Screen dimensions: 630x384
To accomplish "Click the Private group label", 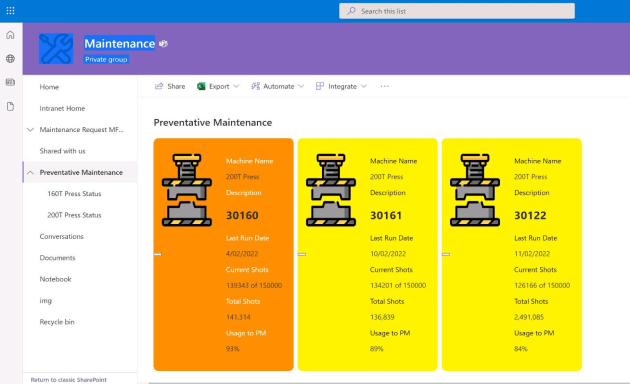I will click(106, 59).
